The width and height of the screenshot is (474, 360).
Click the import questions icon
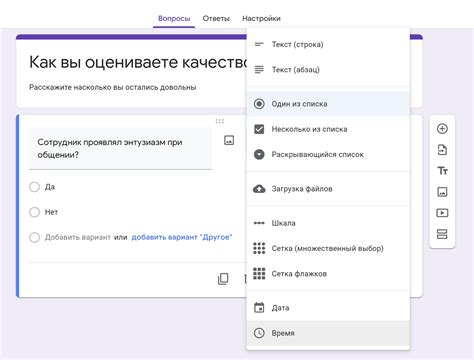coord(442,150)
